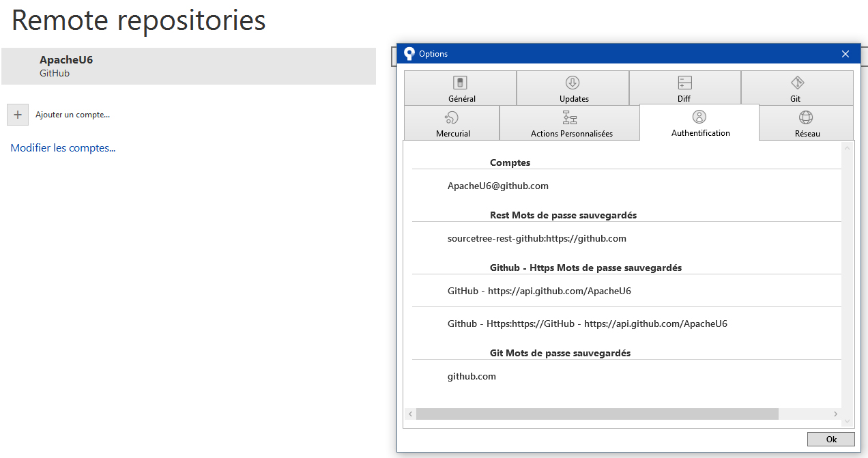Click the Sourcetree logo in Options title bar
Screen dimensions: 868x458
tap(409, 53)
